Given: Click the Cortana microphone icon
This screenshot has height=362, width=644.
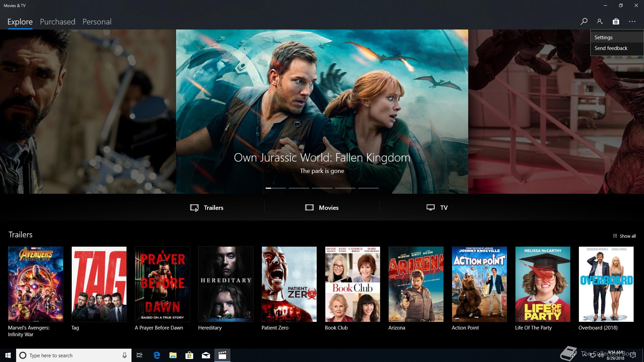Looking at the screenshot, I should pyautogui.click(x=124, y=355).
